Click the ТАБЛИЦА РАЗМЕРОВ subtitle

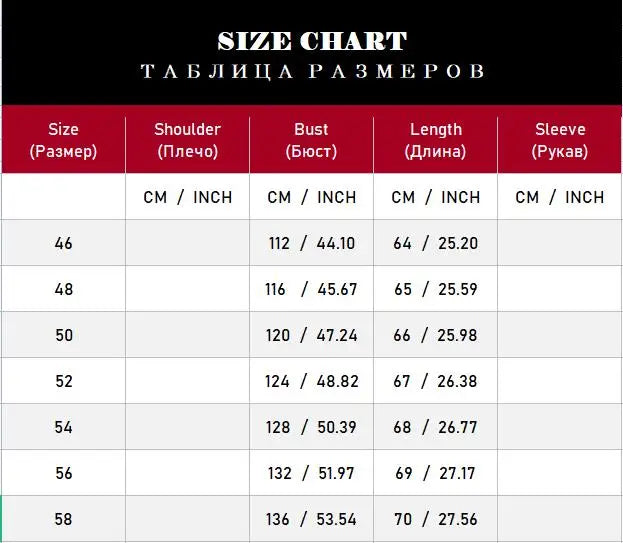click(312, 72)
